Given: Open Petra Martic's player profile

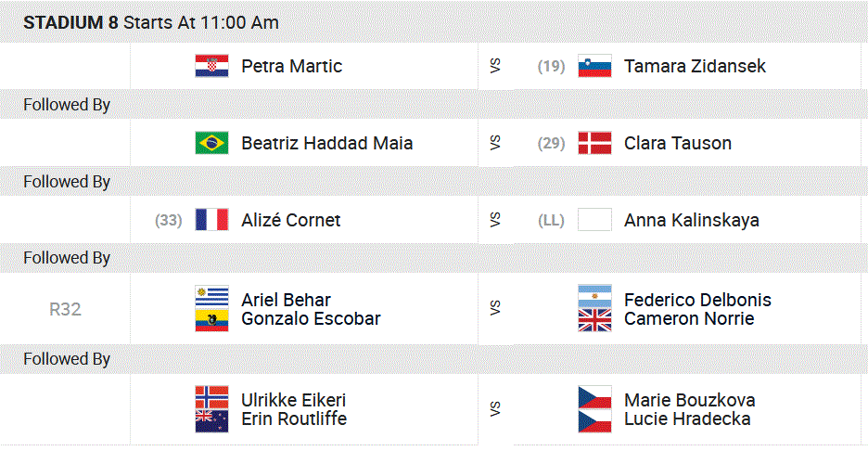Looking at the screenshot, I should pyautogui.click(x=291, y=66).
